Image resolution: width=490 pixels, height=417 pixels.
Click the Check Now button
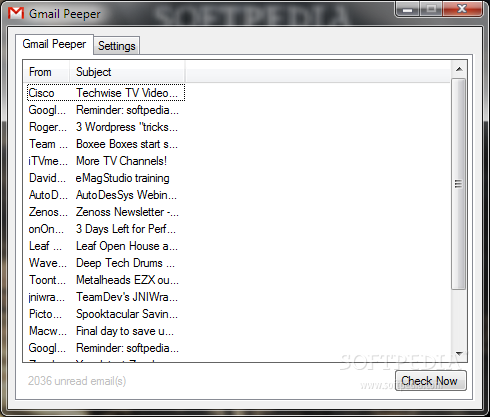(x=431, y=381)
